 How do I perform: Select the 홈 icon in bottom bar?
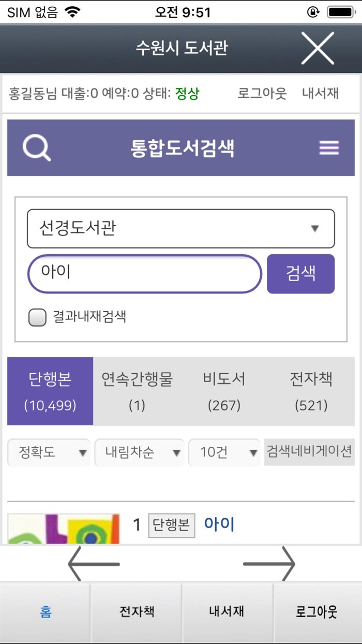(45, 611)
